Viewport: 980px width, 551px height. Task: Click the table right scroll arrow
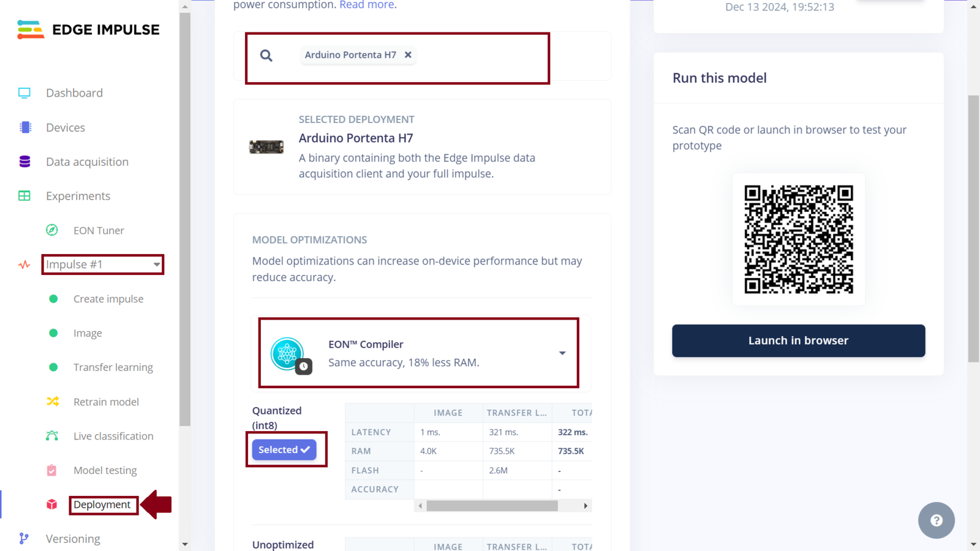pos(586,506)
